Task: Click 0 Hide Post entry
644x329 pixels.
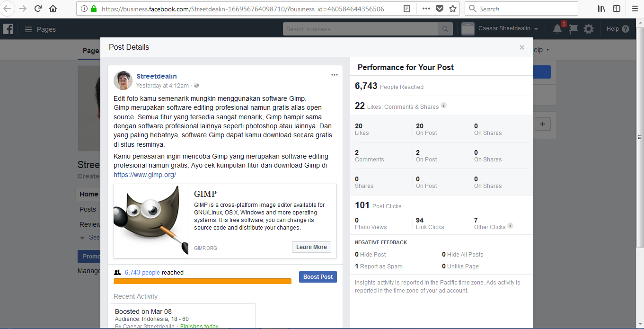Action: click(x=371, y=254)
